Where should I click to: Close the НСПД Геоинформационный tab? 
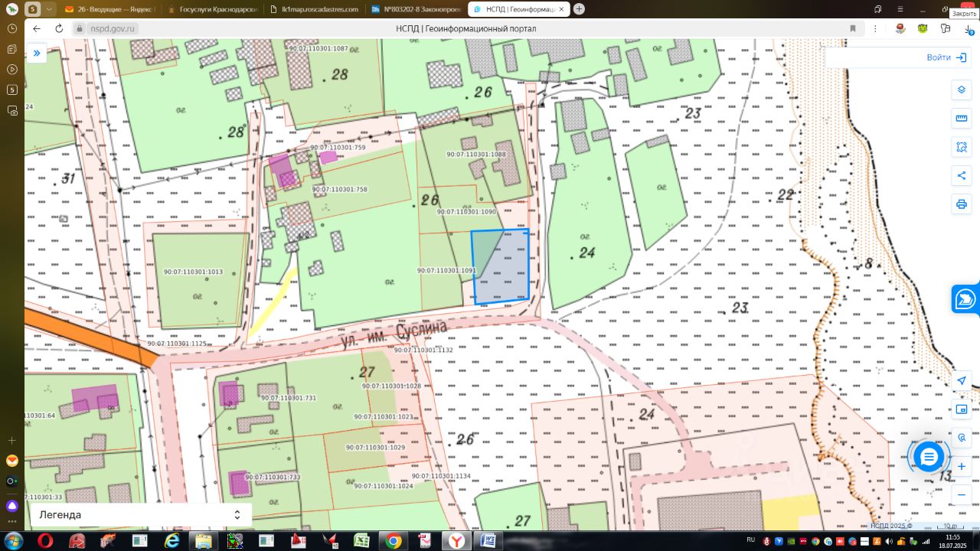pyautogui.click(x=563, y=9)
